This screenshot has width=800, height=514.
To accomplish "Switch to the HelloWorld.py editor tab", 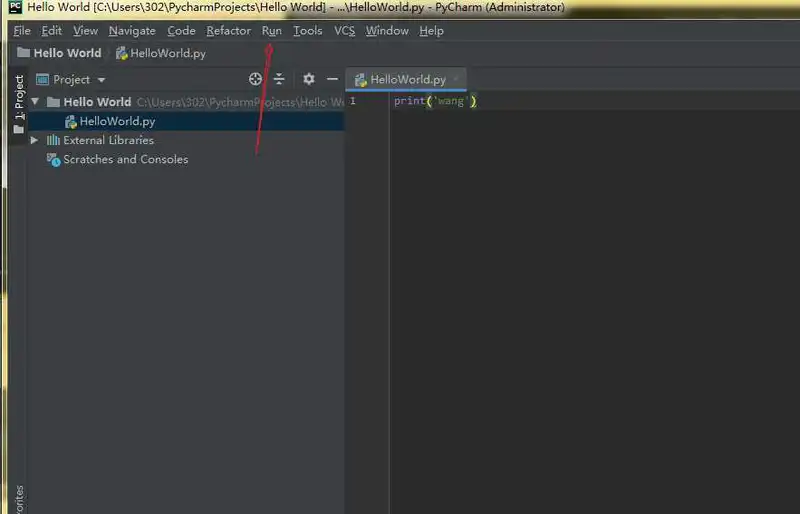I will click(408, 80).
